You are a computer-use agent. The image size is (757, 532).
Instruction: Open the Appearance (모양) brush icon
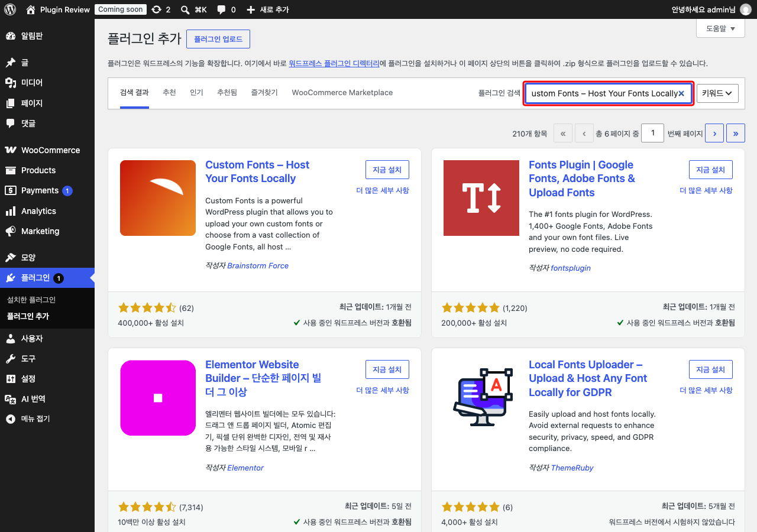tap(10, 258)
